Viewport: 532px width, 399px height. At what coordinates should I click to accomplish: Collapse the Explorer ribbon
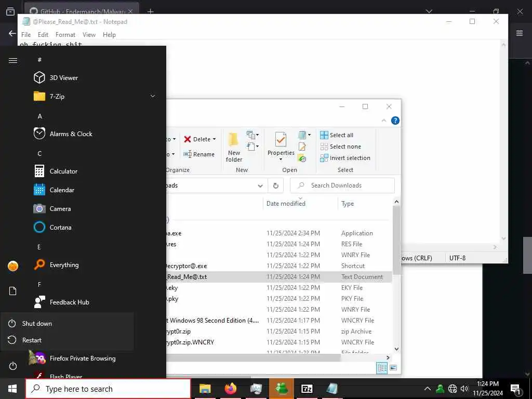pos(384,121)
